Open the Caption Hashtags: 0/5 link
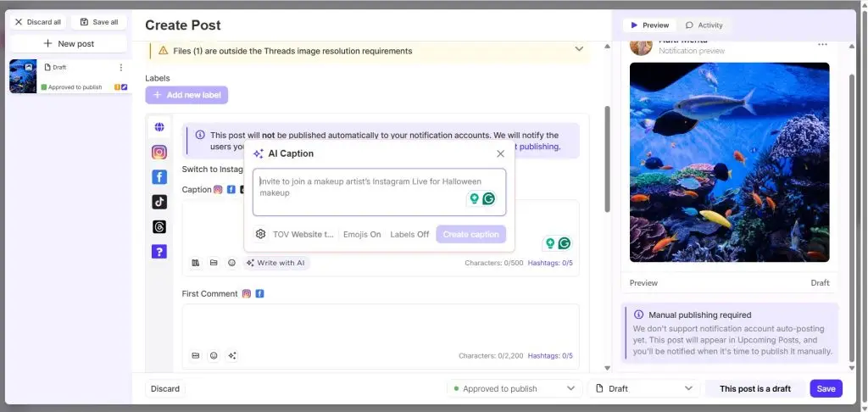 click(550, 263)
